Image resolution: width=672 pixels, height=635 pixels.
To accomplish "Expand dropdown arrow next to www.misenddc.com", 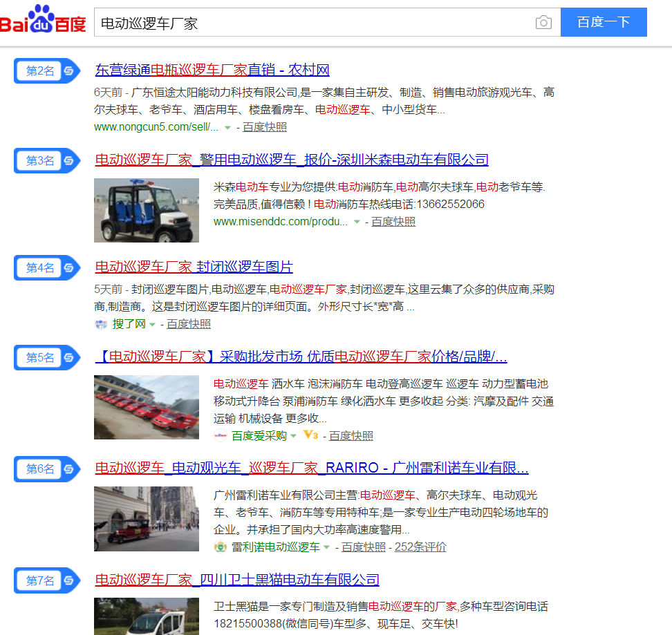I will pos(357,222).
